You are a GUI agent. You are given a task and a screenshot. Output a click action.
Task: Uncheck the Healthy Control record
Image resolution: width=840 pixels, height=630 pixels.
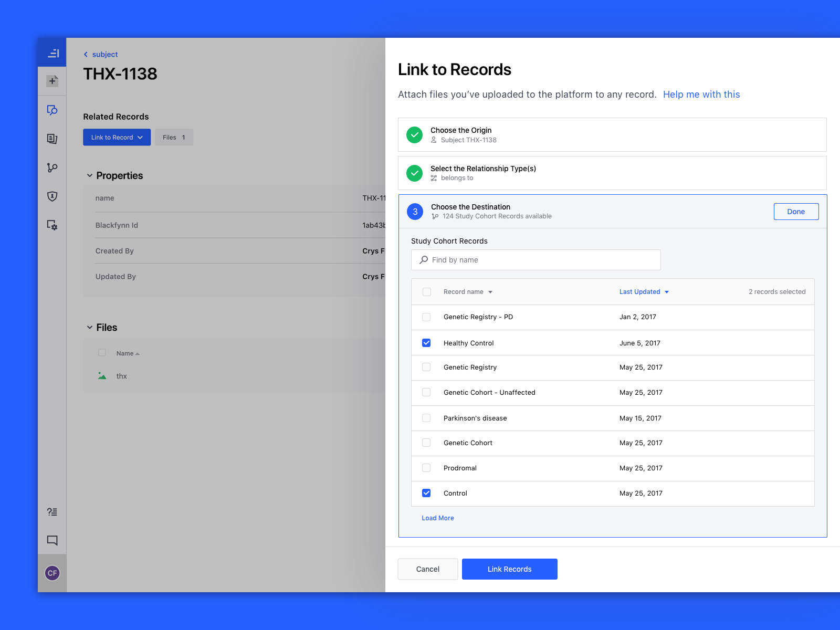[x=426, y=342]
